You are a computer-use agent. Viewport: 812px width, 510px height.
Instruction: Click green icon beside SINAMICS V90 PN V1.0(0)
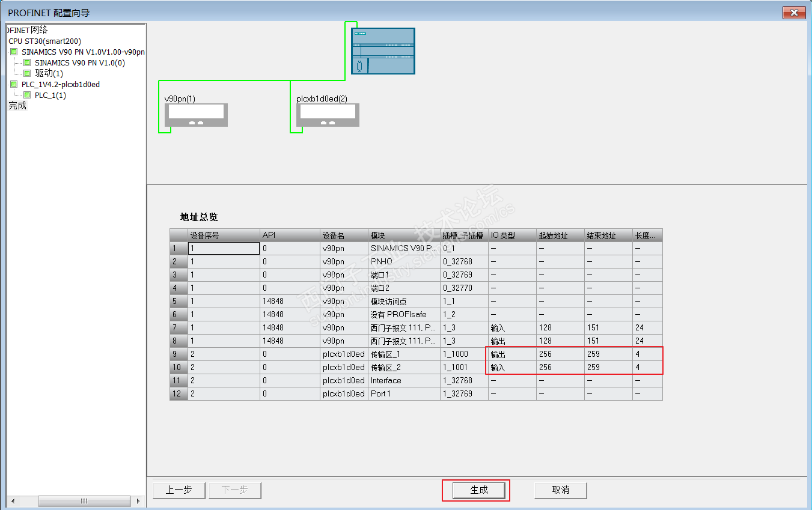click(x=27, y=62)
